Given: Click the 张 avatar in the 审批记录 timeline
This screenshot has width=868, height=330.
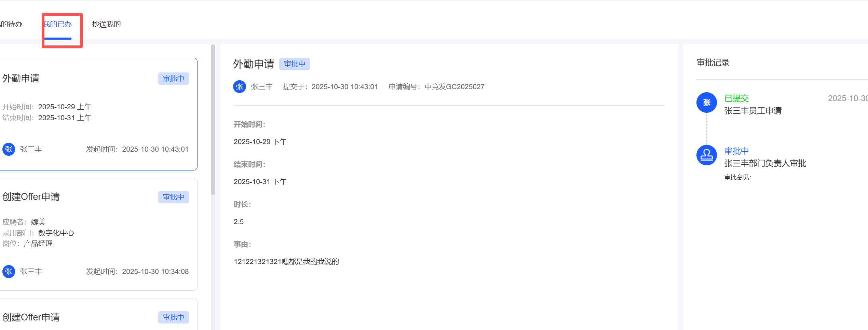Looking at the screenshot, I should (707, 102).
